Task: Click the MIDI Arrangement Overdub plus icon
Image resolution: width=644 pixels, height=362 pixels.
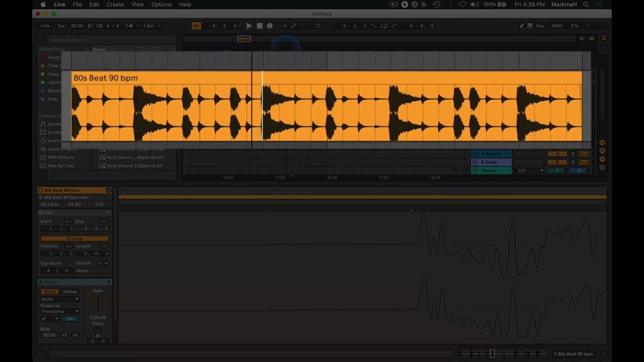Action: click(x=285, y=26)
